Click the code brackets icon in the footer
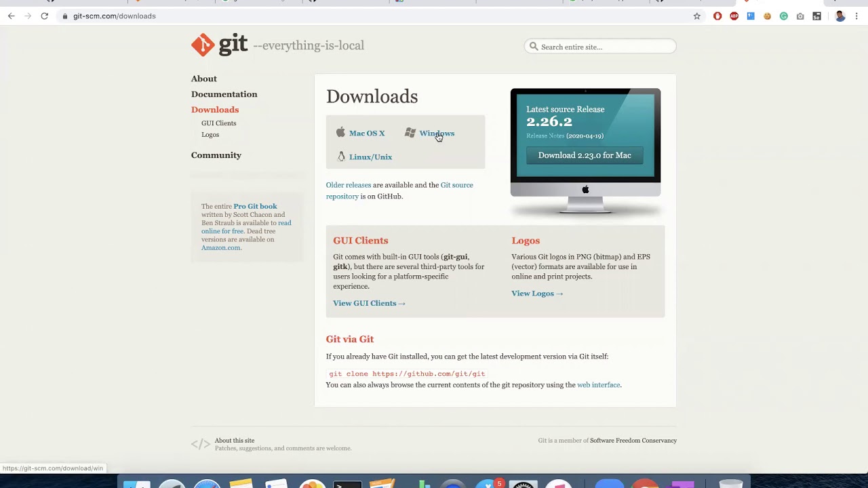 [201, 444]
